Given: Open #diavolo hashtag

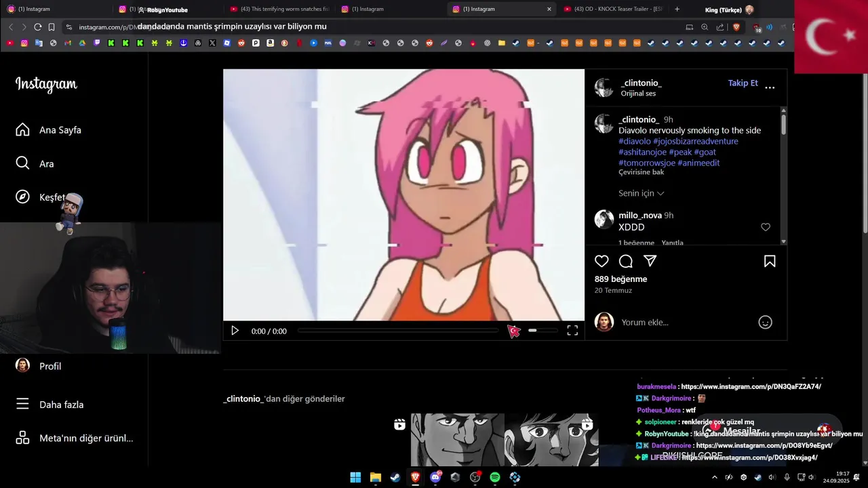Looking at the screenshot, I should (634, 141).
